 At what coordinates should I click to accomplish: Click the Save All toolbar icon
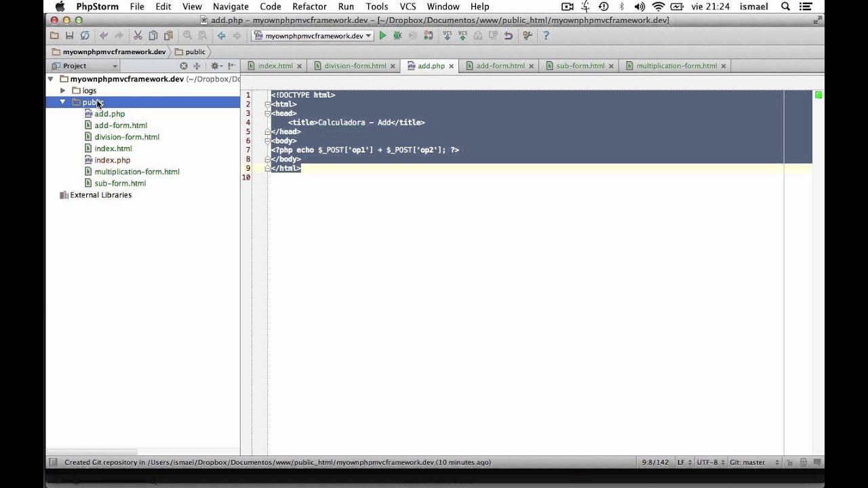tap(69, 35)
